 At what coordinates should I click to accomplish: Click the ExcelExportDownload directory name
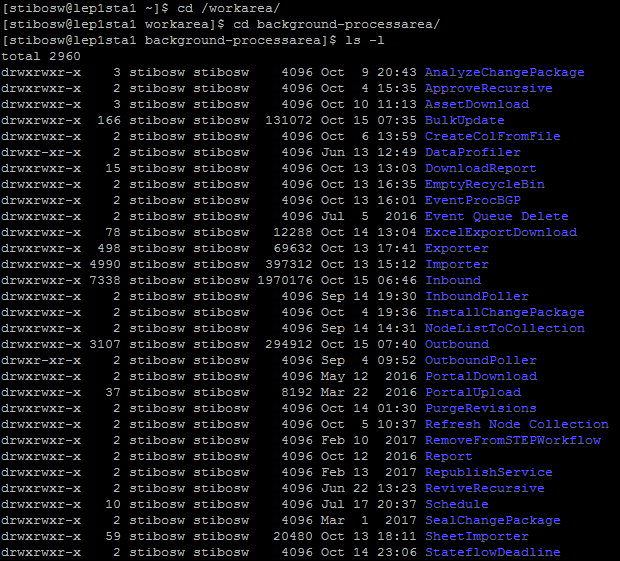pos(501,232)
